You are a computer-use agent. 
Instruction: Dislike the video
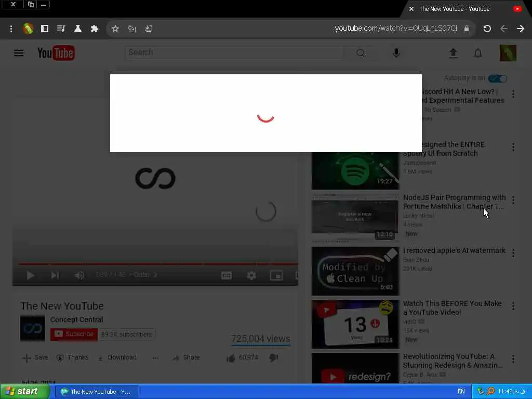273,357
